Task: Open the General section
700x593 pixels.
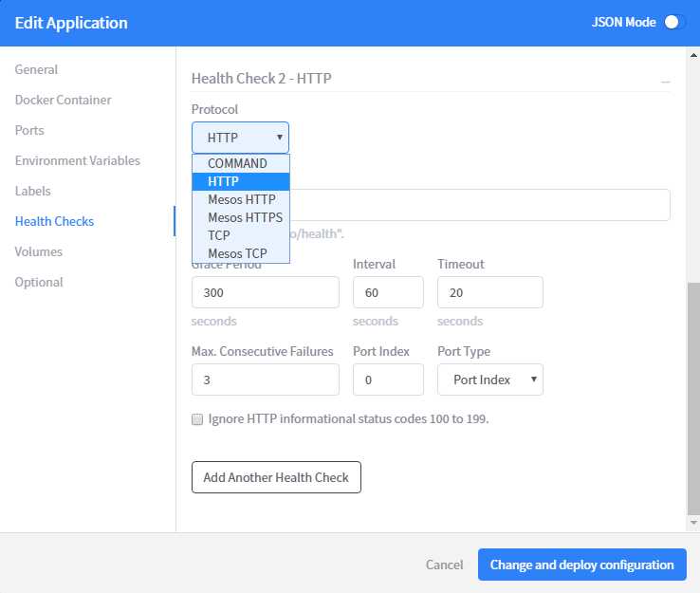Action: tap(36, 69)
